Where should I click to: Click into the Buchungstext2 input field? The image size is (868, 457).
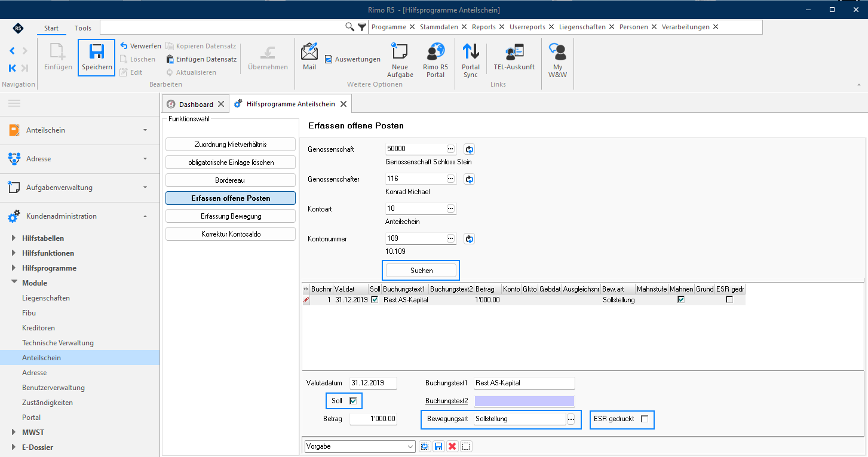click(x=524, y=401)
